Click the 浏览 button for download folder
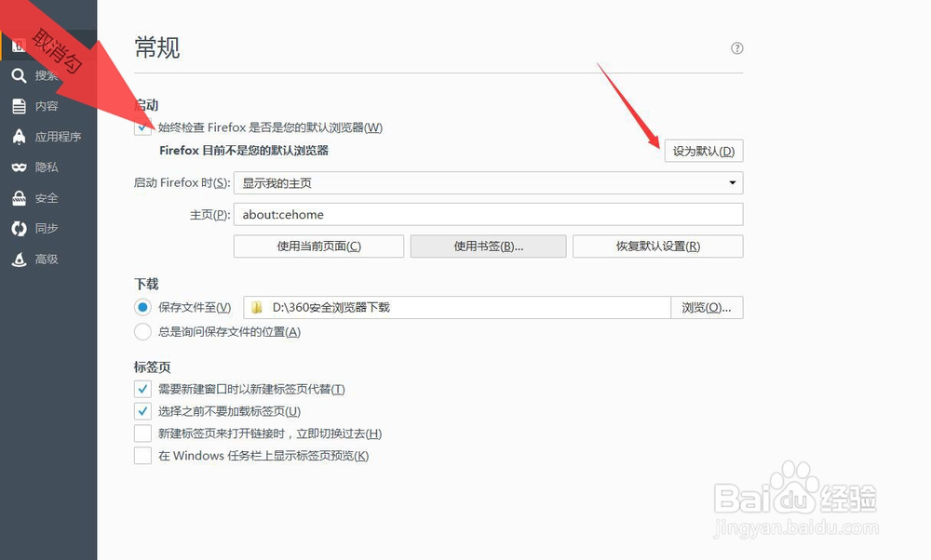Viewport: 931px width, 560px height. 707,307
